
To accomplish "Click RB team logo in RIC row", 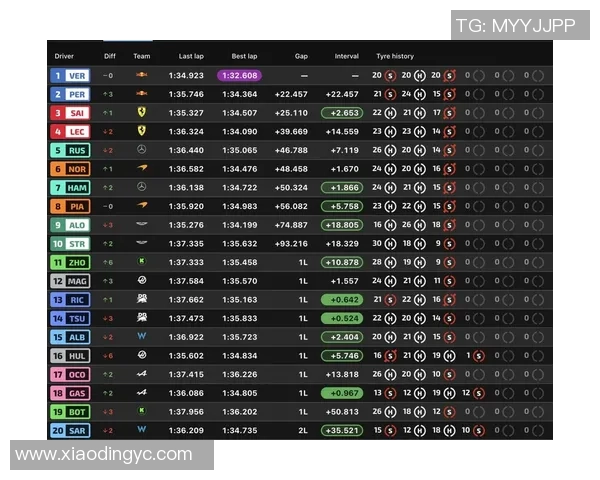I will (142, 298).
